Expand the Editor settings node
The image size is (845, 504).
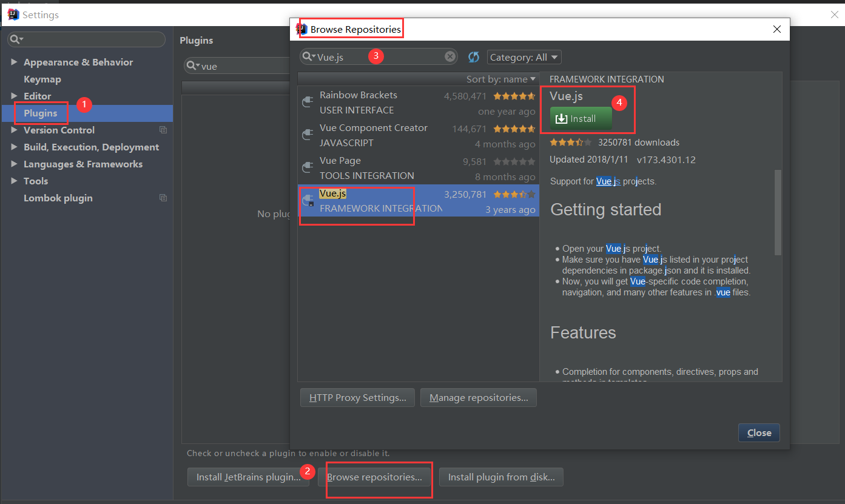(14, 96)
